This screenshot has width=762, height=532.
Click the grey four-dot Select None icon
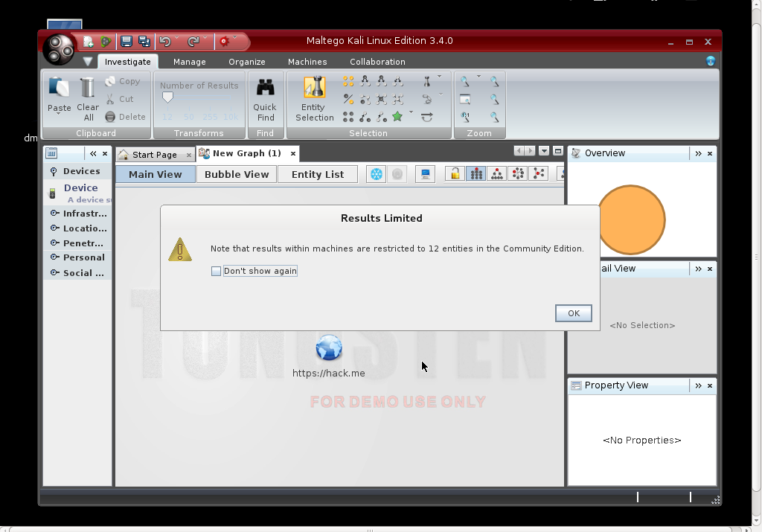coord(348,117)
